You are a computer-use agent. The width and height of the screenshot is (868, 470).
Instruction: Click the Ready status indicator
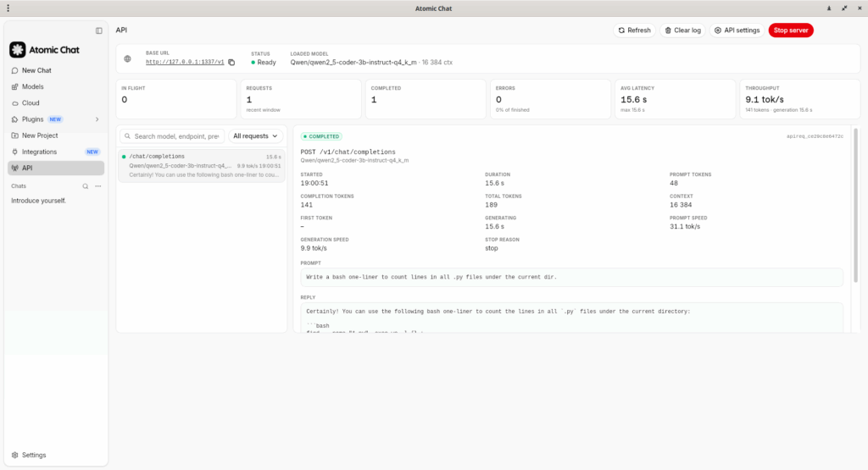point(264,63)
